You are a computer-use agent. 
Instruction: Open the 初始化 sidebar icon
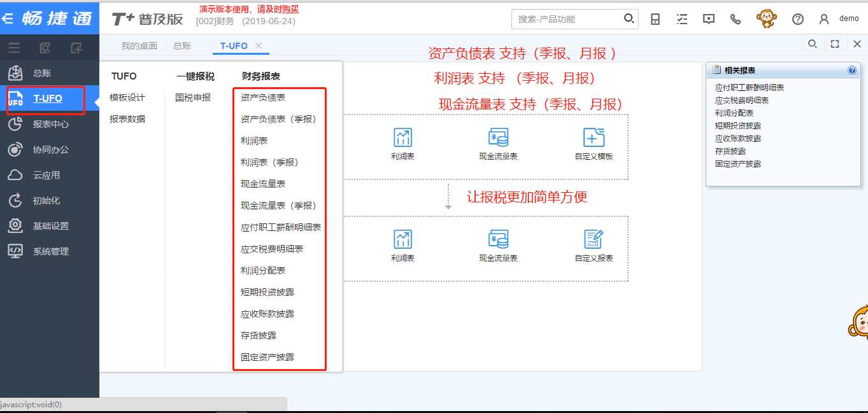[x=15, y=200]
